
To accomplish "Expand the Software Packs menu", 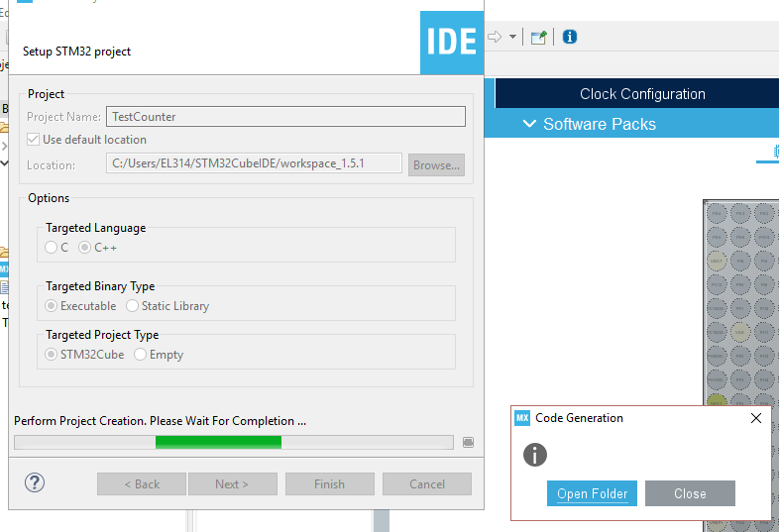I will [590, 124].
